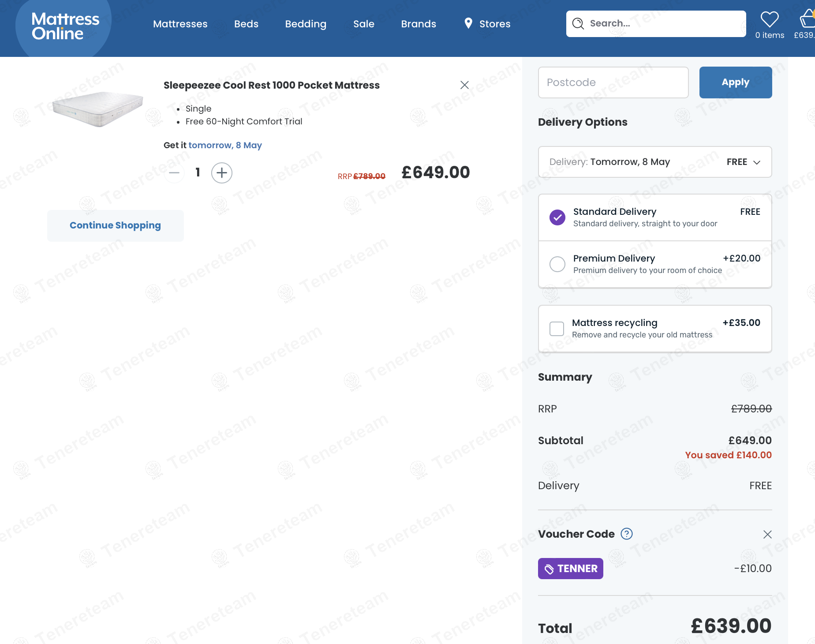Image resolution: width=815 pixels, height=644 pixels.
Task: Open the Sale menu
Action: click(364, 24)
